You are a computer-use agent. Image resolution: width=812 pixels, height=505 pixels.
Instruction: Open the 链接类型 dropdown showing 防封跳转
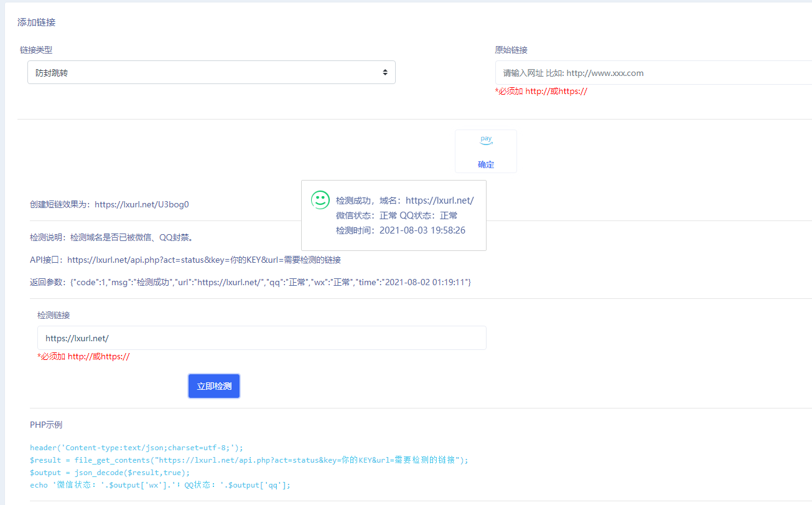(212, 72)
